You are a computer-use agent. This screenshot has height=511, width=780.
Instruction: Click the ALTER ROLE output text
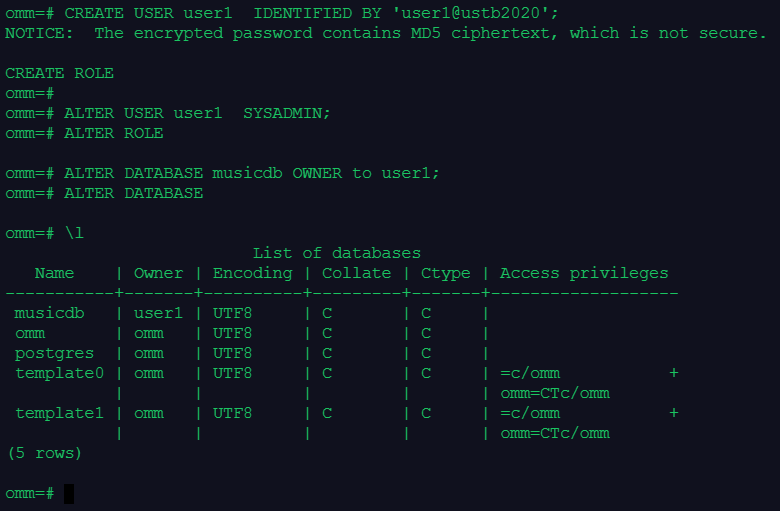pyautogui.click(x=113, y=133)
